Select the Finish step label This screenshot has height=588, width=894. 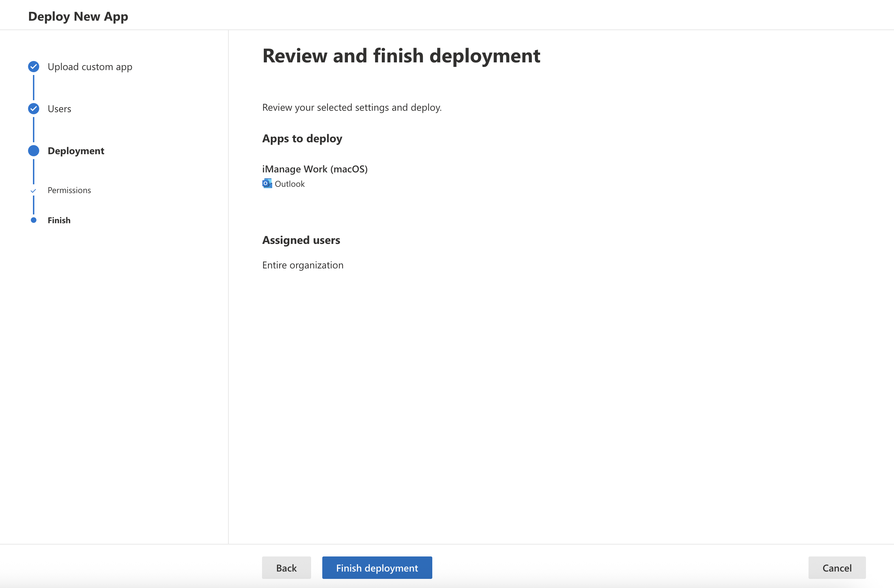tap(59, 220)
